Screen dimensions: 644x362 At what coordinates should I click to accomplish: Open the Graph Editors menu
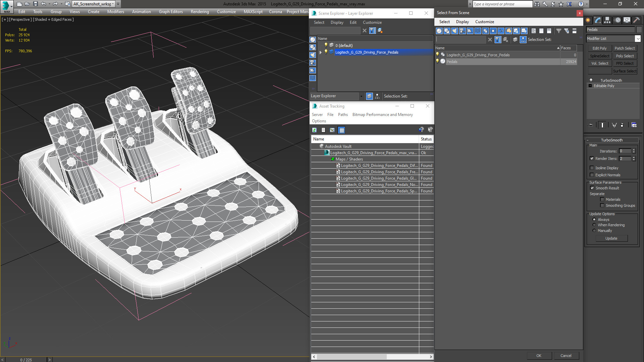pos(171,12)
